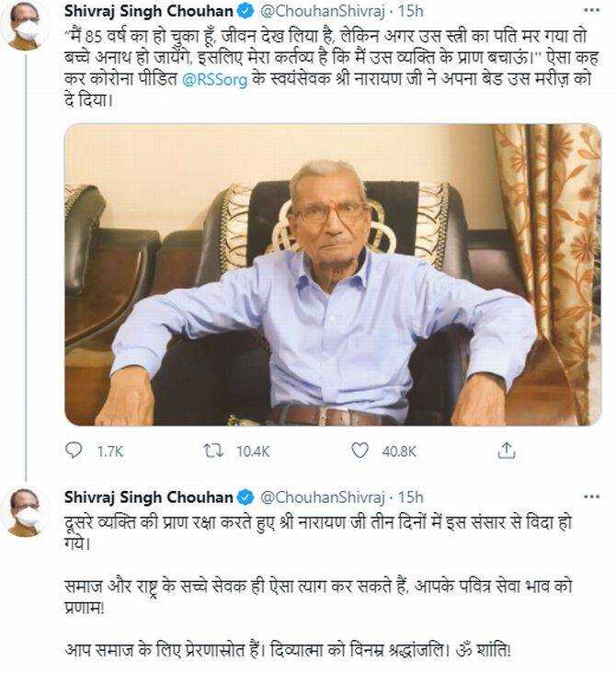The height and width of the screenshot is (673, 616).
Task: Click the 1.7K reply count
Action: (109, 451)
